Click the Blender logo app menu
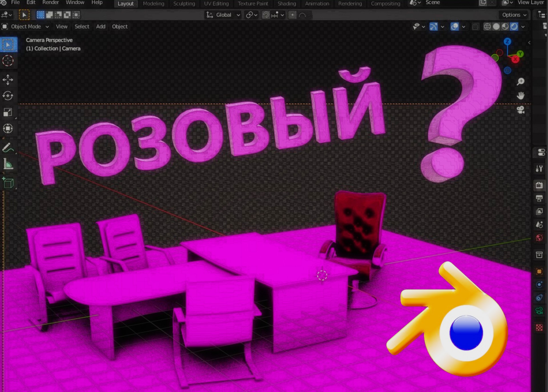Viewport: 548px width, 392px height. 3,3
